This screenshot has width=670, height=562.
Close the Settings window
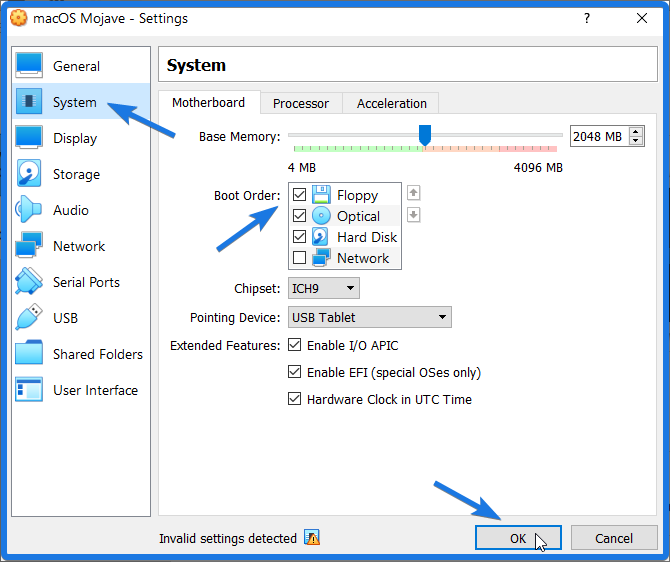[x=642, y=18]
